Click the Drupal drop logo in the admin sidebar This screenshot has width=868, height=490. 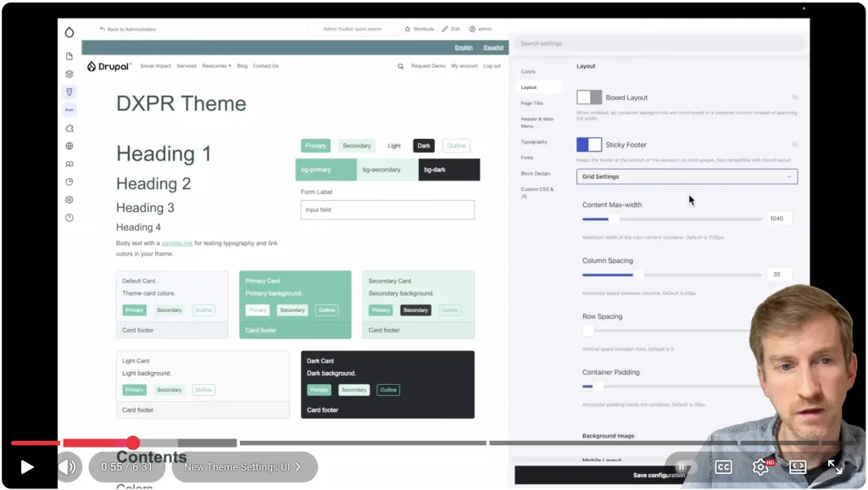pyautogui.click(x=70, y=32)
